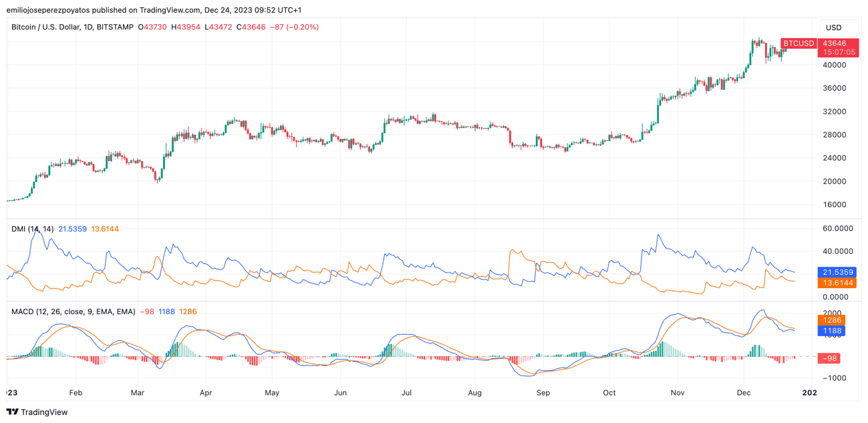Screen dimensions: 868x423
Task: Jump to Jul on the time axis
Action: coord(406,393)
